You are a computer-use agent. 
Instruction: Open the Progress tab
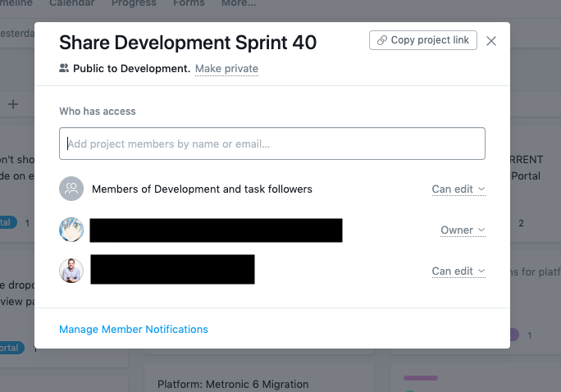(x=134, y=4)
